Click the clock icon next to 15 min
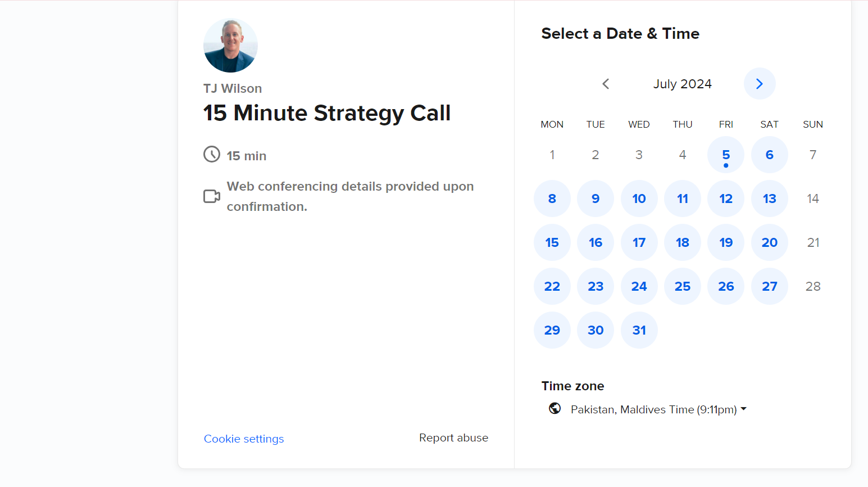This screenshot has width=868, height=487. tap(212, 154)
